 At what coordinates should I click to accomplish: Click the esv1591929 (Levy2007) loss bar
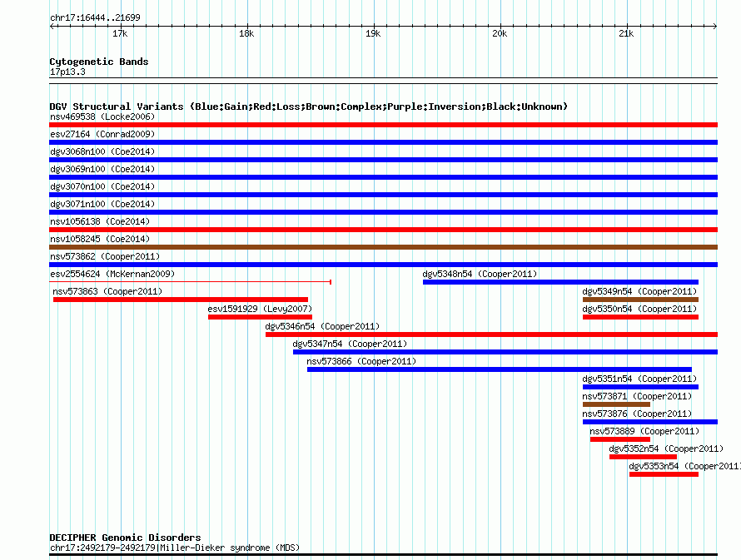pyautogui.click(x=260, y=317)
